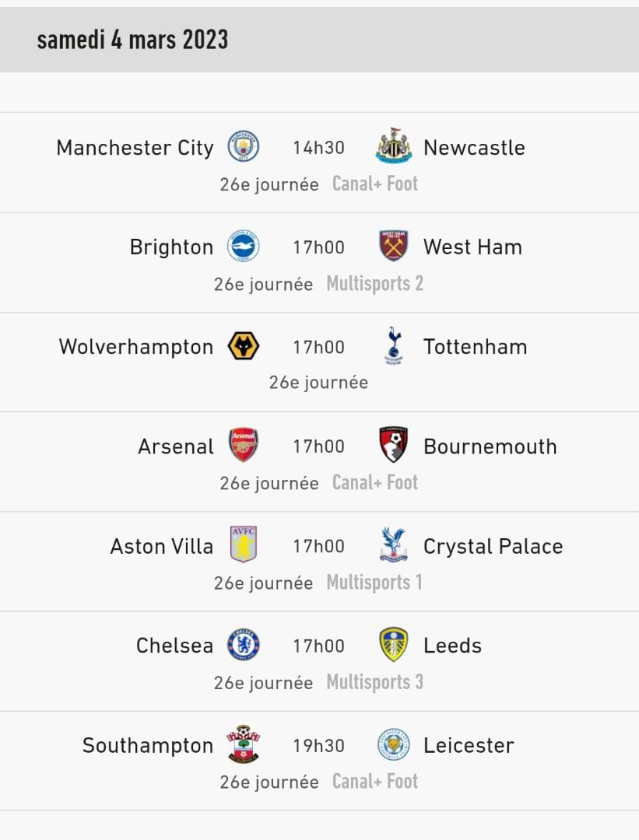Tap the Brighton club logo
Screen dimensions: 639x840
tap(244, 247)
